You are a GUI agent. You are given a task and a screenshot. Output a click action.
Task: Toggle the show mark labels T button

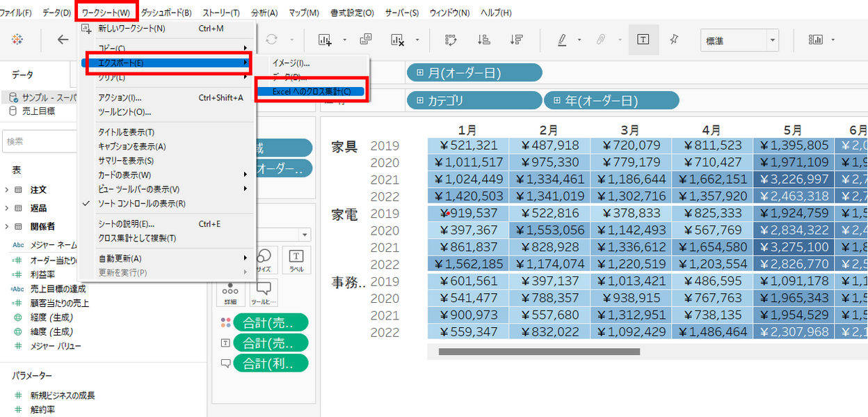643,40
